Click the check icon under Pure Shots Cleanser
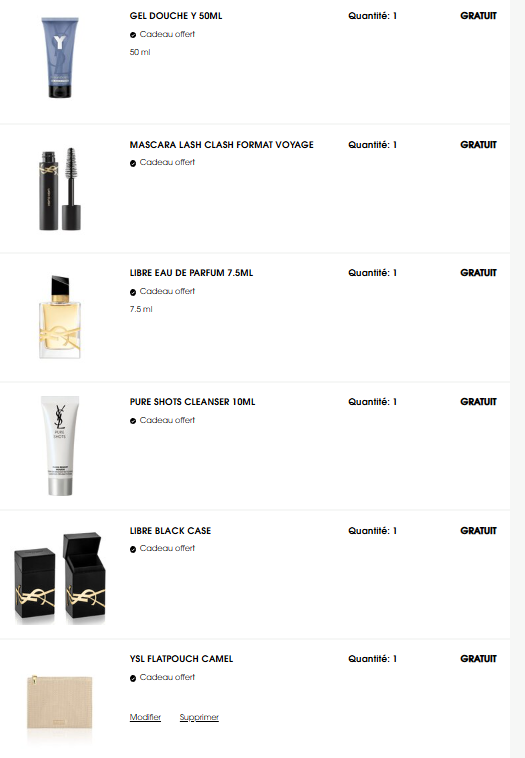Image resolution: width=525 pixels, height=758 pixels. point(133,421)
